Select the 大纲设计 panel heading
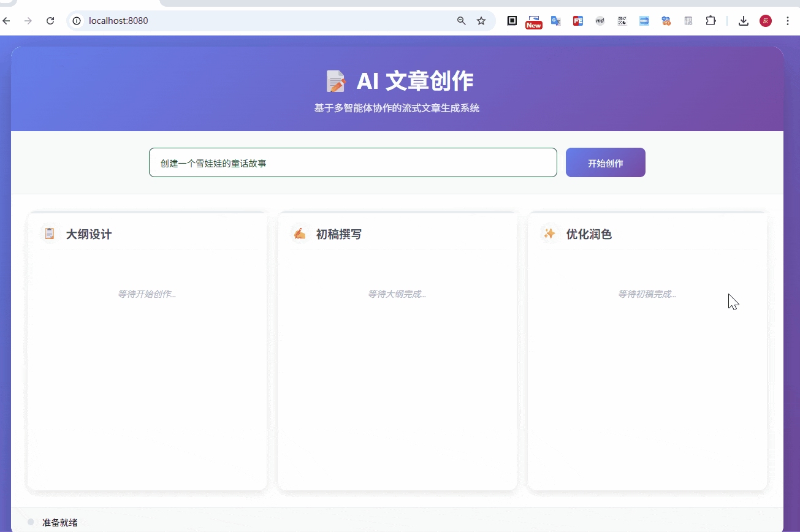This screenshot has height=532, width=800. click(89, 234)
